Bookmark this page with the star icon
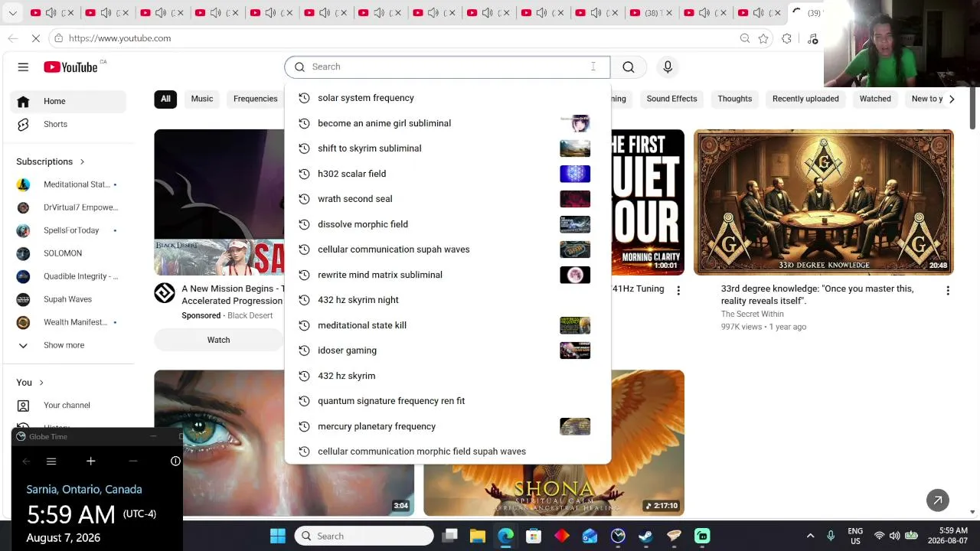The width and height of the screenshot is (980, 551). tap(763, 38)
